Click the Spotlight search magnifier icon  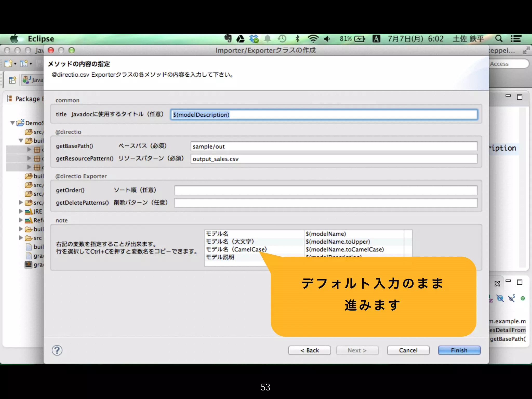pos(498,39)
